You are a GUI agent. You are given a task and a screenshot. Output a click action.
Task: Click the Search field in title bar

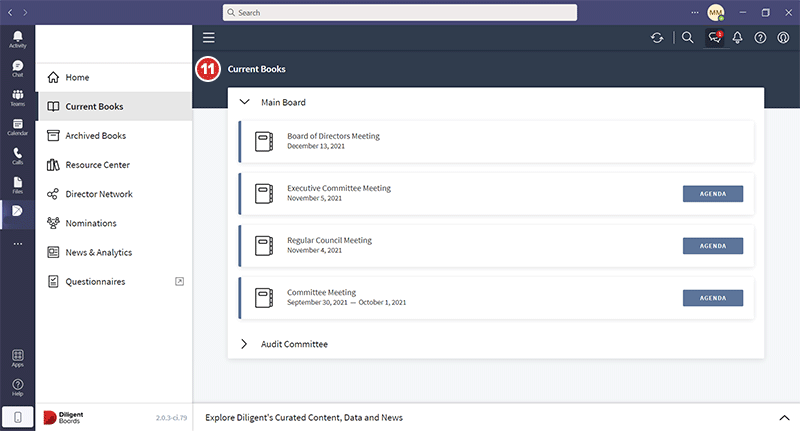pos(400,13)
